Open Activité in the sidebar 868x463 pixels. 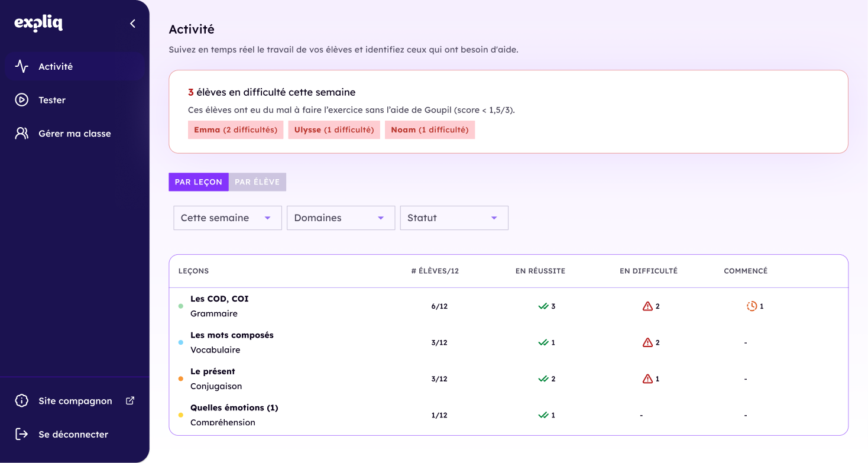click(75, 66)
